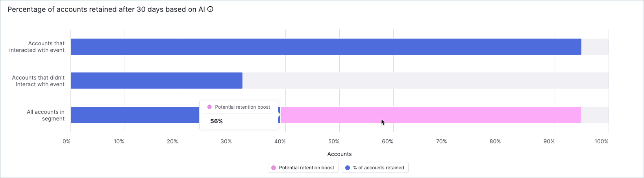
Task: Click the pink dot inside the tooltip
Action: (209, 107)
